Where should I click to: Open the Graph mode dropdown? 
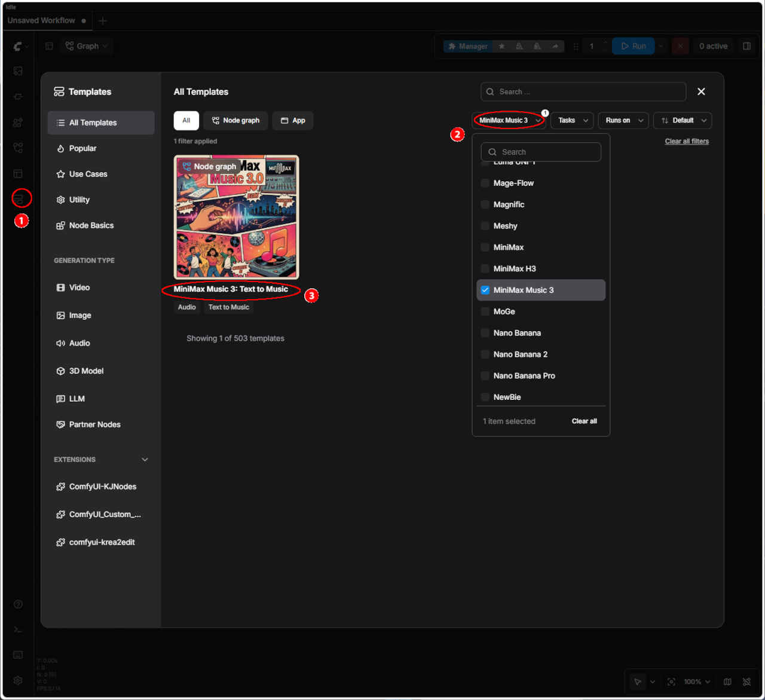(87, 46)
